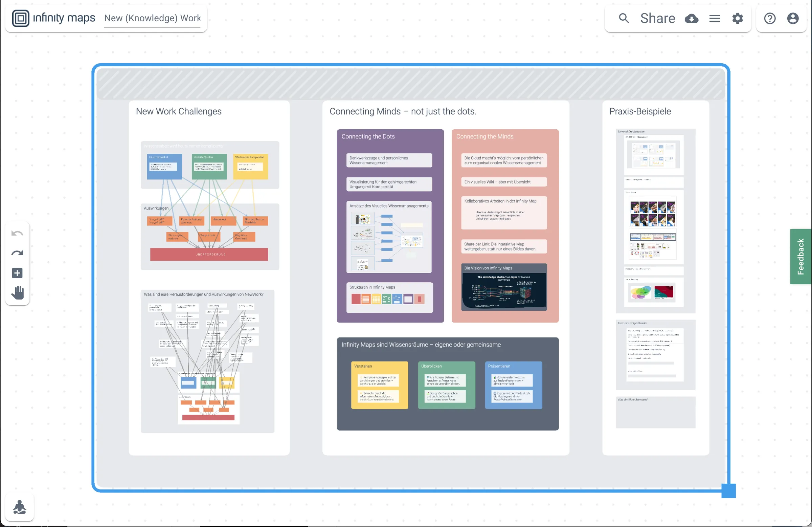Open the user account avatar icon
Screen dimensions: 812x527
(x=793, y=18)
